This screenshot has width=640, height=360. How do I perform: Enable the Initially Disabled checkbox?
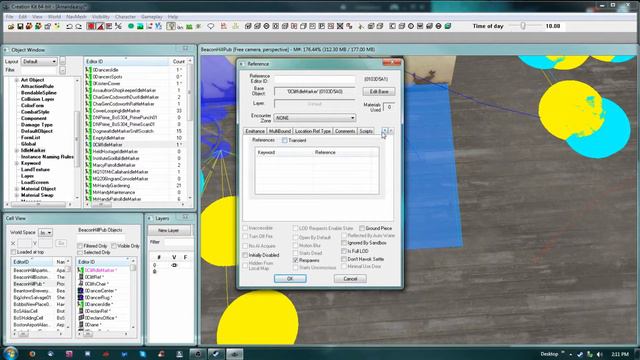(245, 255)
